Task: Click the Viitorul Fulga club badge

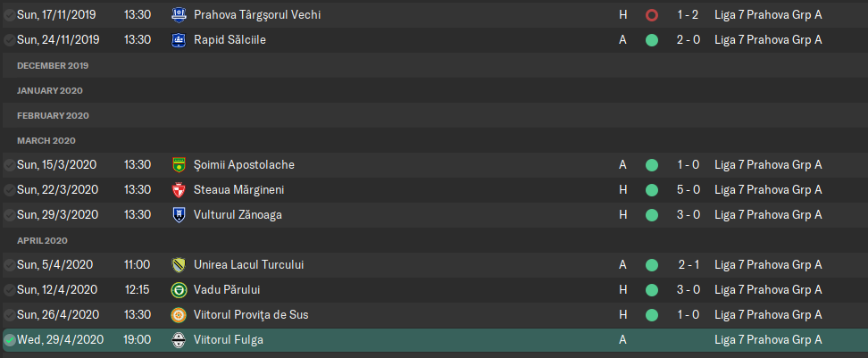Action: click(179, 340)
